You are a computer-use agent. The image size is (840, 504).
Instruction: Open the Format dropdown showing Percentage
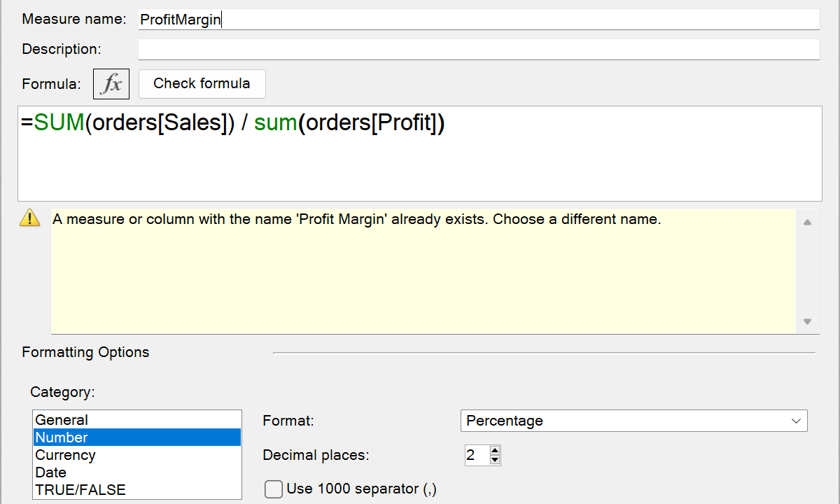coord(633,421)
